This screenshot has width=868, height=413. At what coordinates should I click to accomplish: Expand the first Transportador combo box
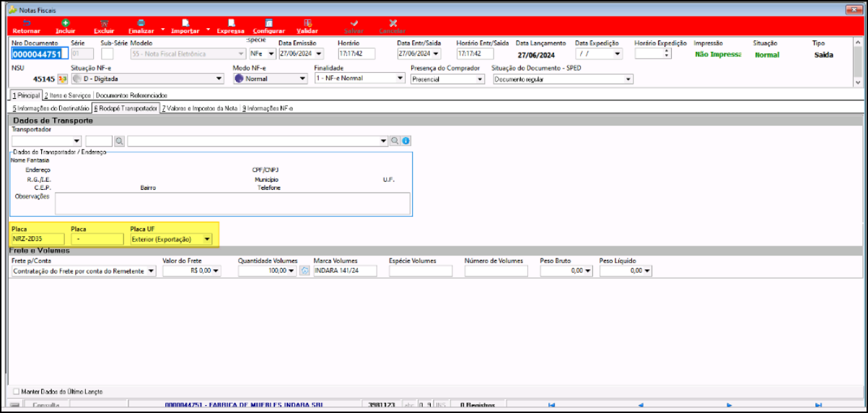[76, 141]
